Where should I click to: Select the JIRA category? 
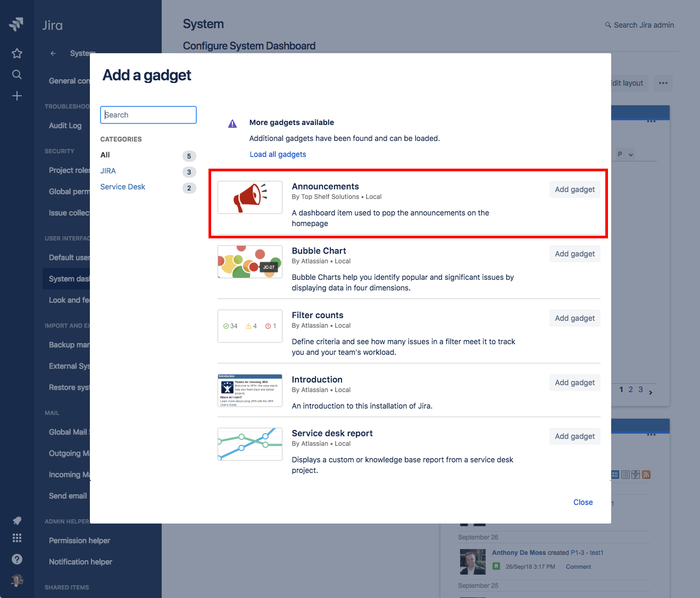click(x=108, y=171)
